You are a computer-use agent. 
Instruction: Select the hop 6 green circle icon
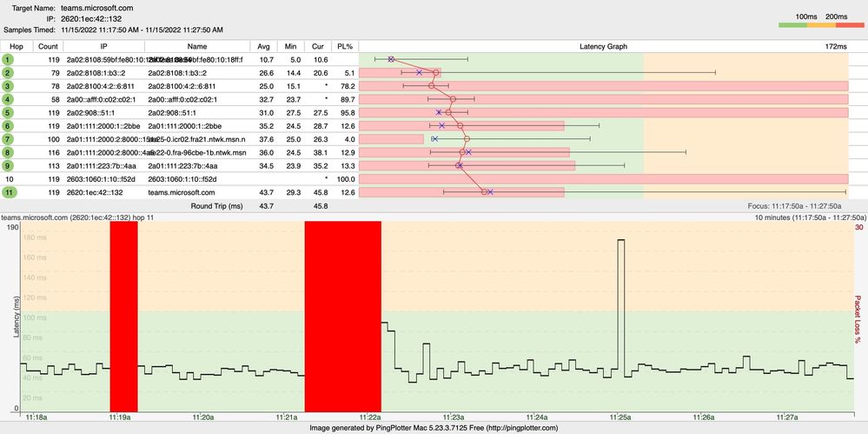pos(9,126)
